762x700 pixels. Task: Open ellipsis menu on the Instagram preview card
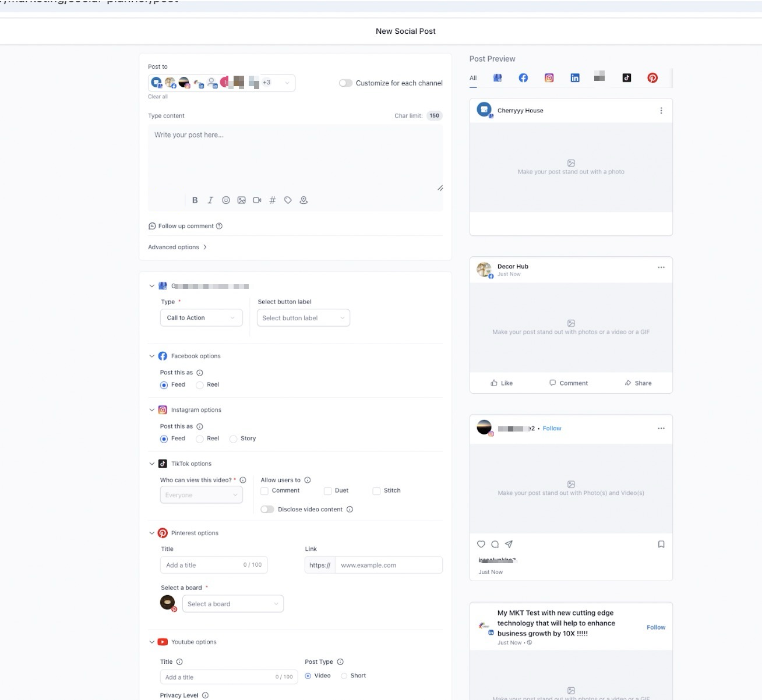click(x=661, y=429)
